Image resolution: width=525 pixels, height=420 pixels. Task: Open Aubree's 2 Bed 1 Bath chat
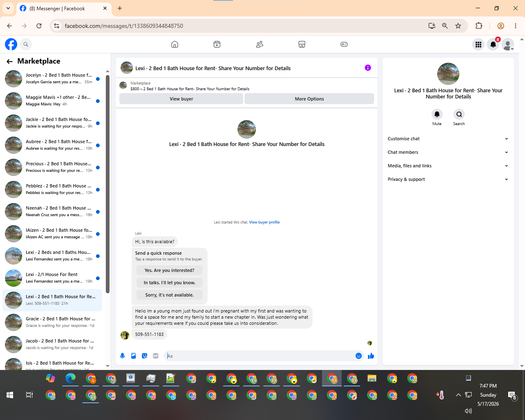click(x=52, y=145)
